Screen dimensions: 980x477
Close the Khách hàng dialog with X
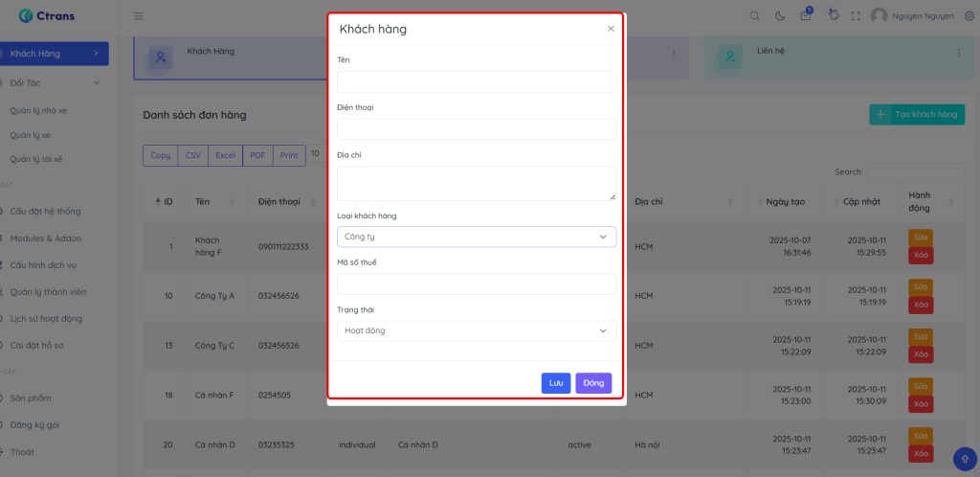(611, 29)
